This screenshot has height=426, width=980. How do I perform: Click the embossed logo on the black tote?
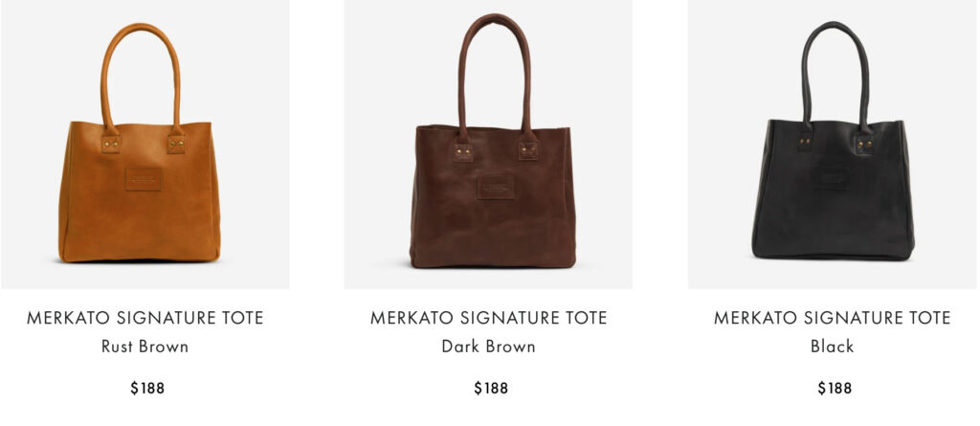click(832, 178)
